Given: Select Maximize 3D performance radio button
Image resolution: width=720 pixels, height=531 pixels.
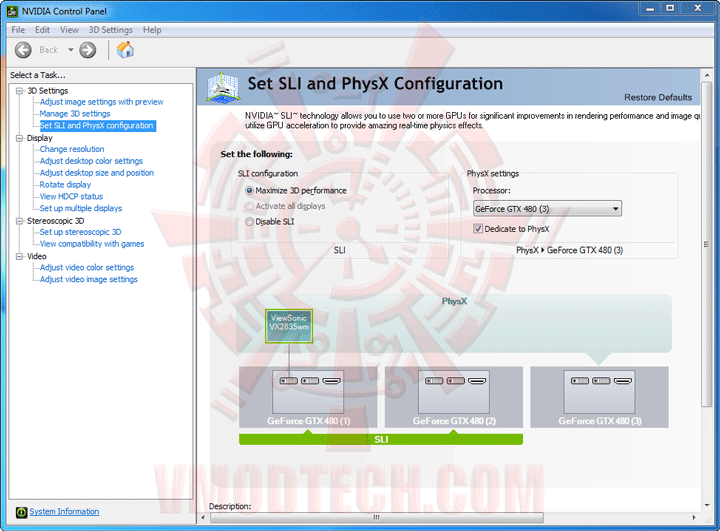Looking at the screenshot, I should [x=249, y=190].
